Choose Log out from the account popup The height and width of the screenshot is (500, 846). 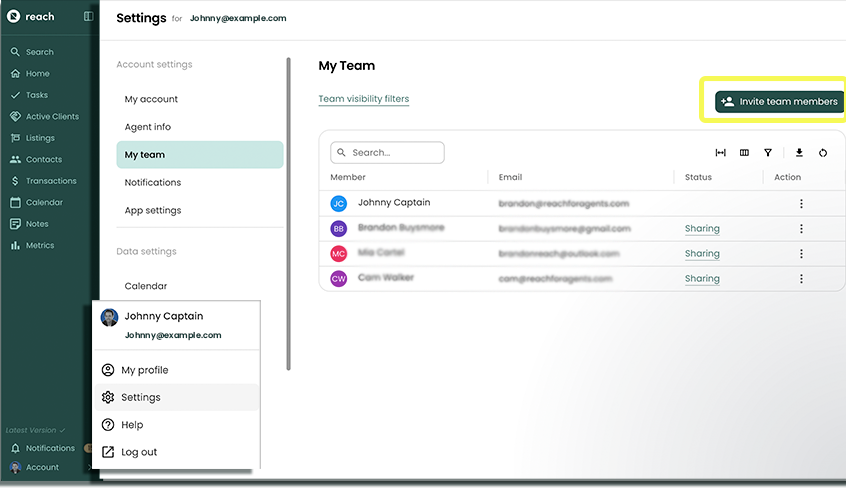point(139,452)
